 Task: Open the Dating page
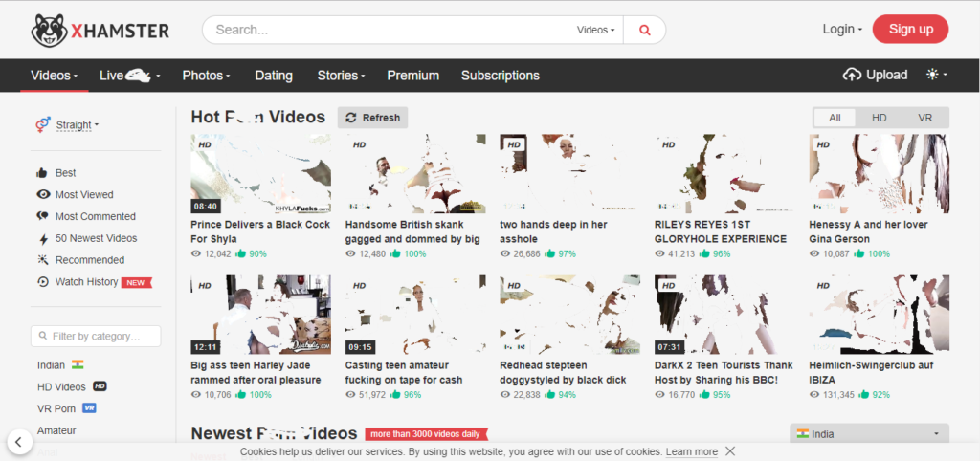point(274,76)
